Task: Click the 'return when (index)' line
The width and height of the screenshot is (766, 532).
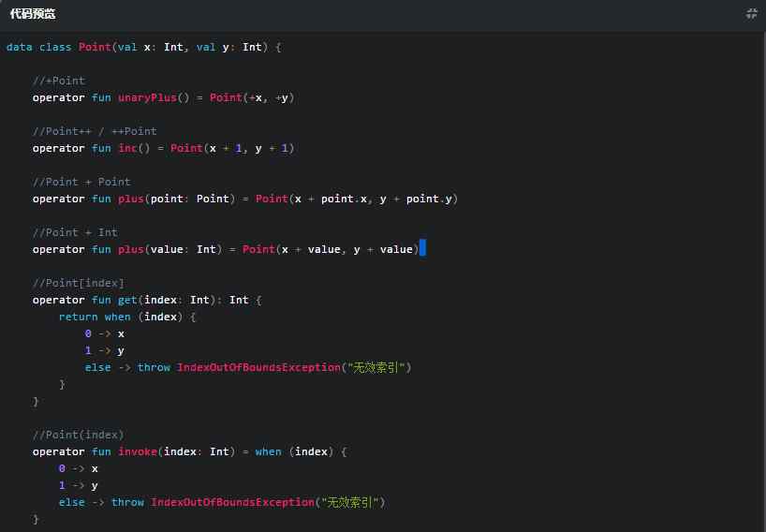Action: click(127, 318)
